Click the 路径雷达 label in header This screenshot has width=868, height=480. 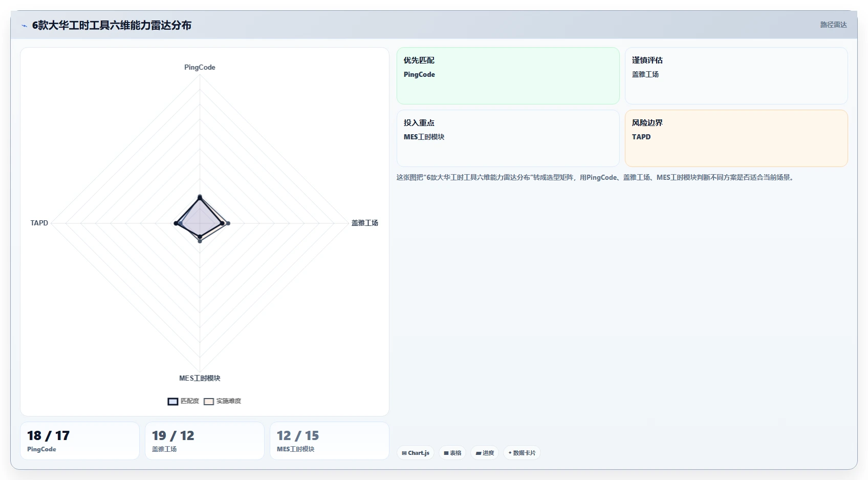tap(833, 25)
